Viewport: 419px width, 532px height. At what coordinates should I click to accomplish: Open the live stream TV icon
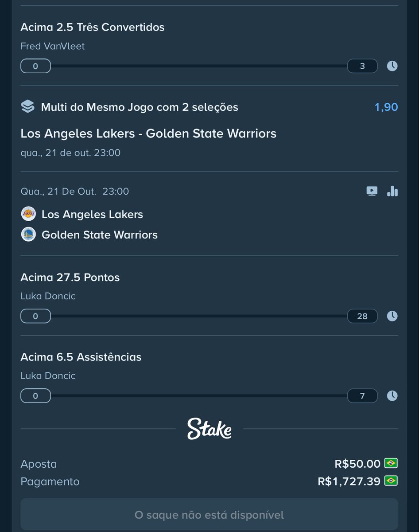point(372,191)
